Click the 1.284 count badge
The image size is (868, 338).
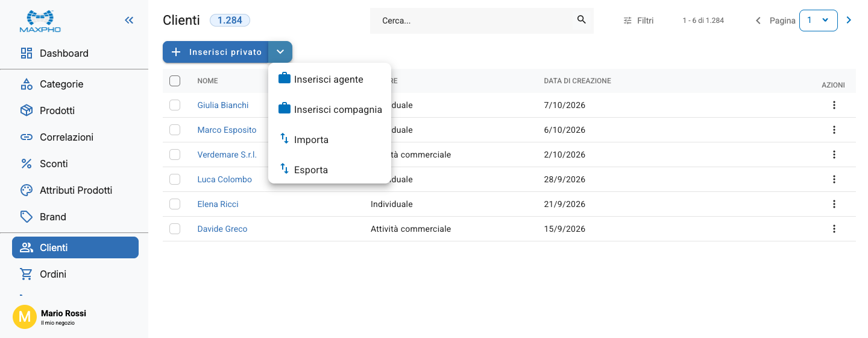click(230, 21)
